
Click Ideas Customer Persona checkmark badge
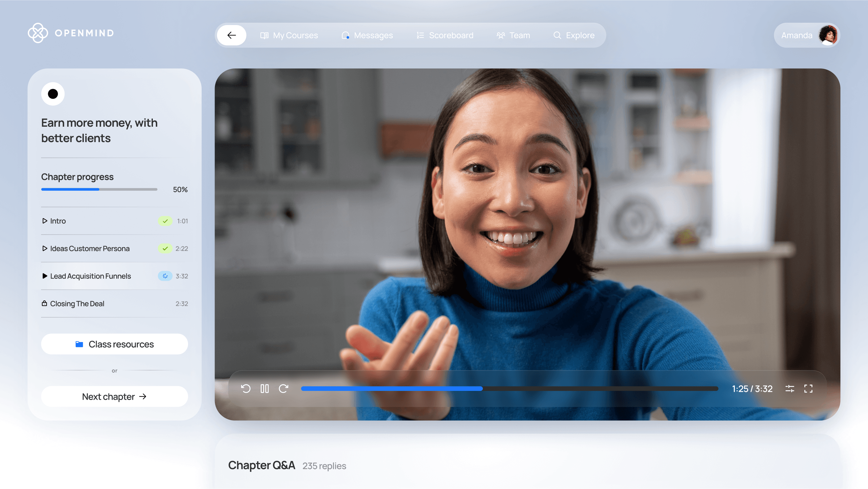(165, 249)
